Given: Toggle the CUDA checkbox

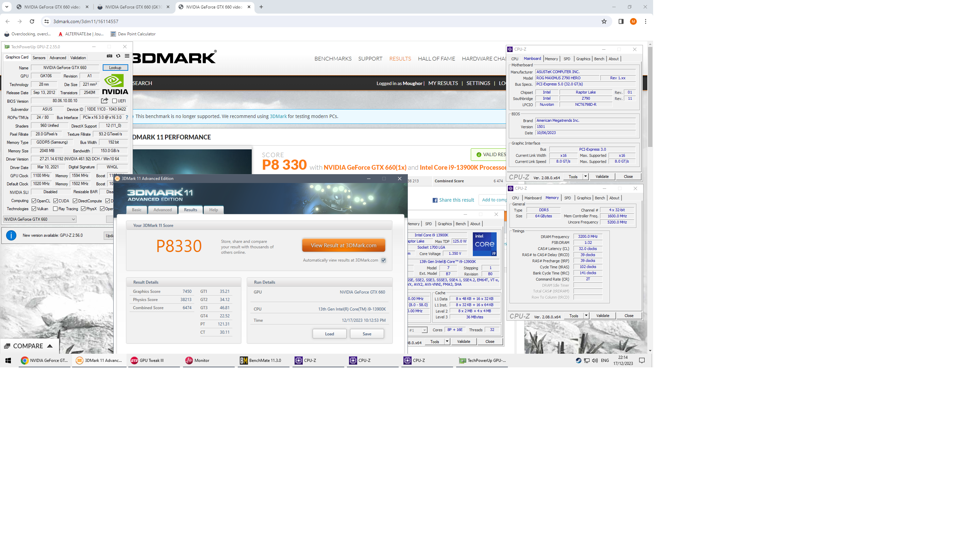Looking at the screenshot, I should [55, 201].
